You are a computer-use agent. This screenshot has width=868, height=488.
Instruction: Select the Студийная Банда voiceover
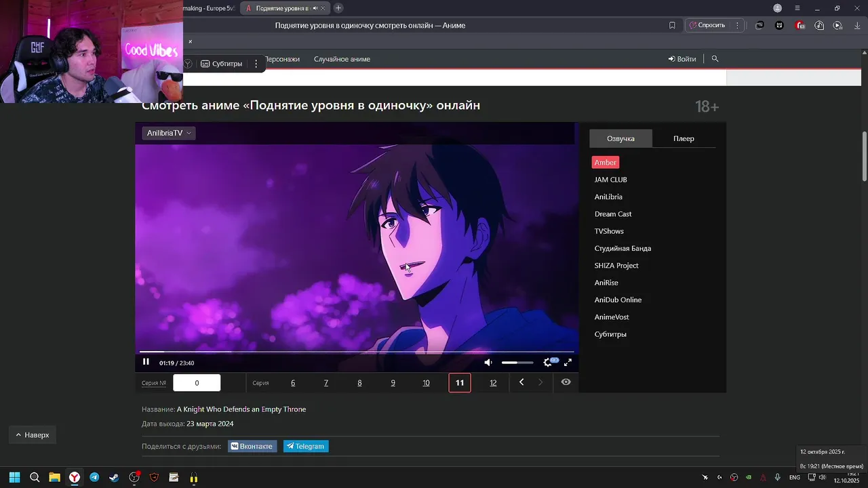pos(623,248)
